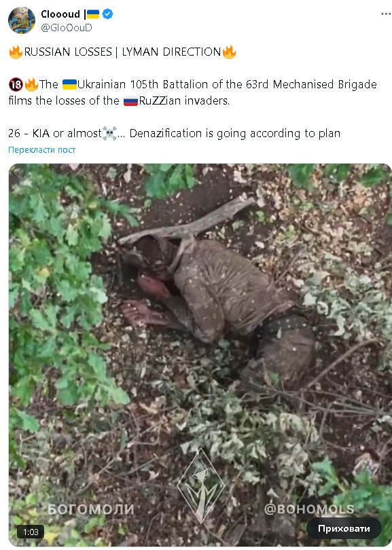Viewport: 392px width, 550px height.
Task: Click the skull and crossbones emoji
Action: coord(109,133)
